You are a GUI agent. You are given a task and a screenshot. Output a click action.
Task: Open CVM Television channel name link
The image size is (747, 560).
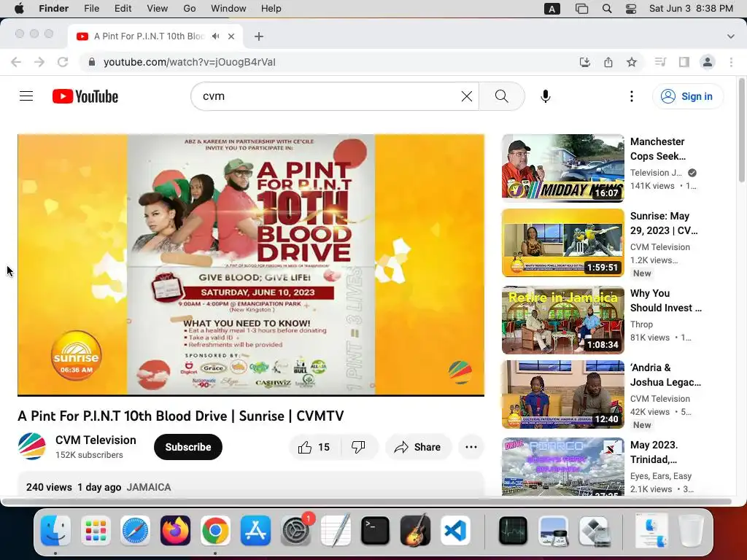pyautogui.click(x=96, y=440)
